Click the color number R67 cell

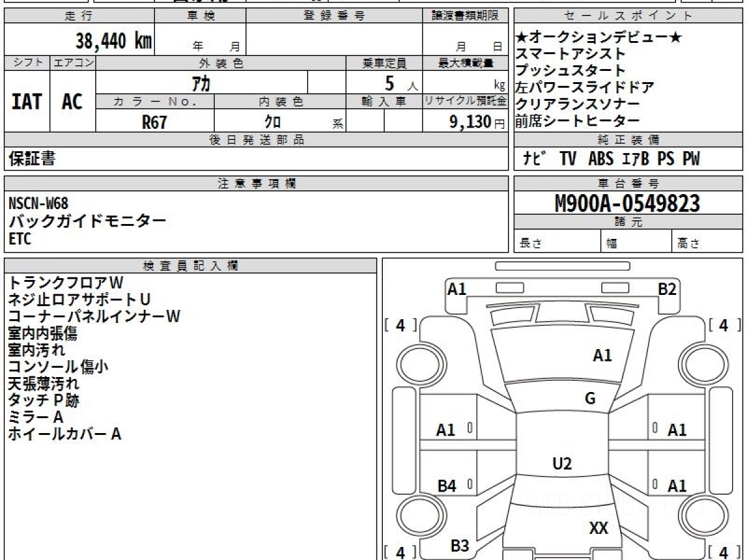pyautogui.click(x=155, y=122)
